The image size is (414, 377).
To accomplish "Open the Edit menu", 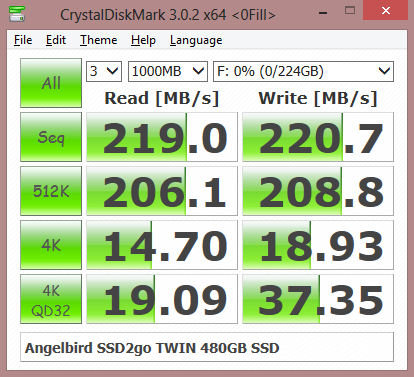I will click(56, 40).
